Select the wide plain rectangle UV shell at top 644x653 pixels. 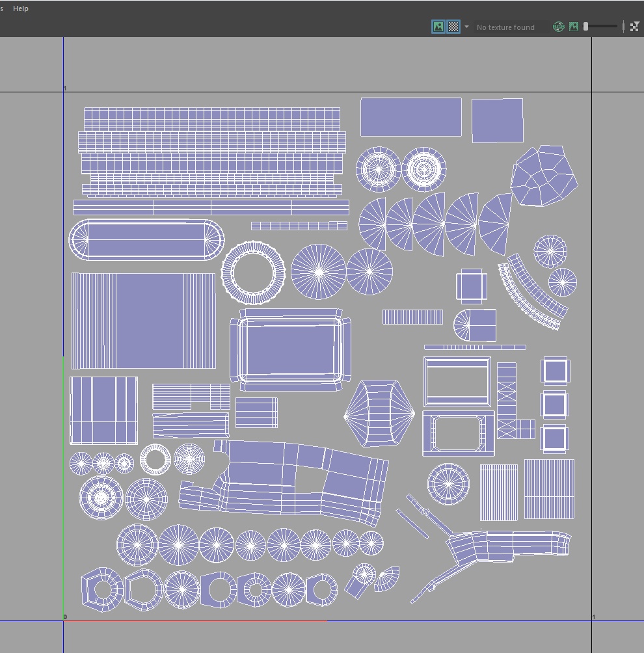[x=410, y=117]
